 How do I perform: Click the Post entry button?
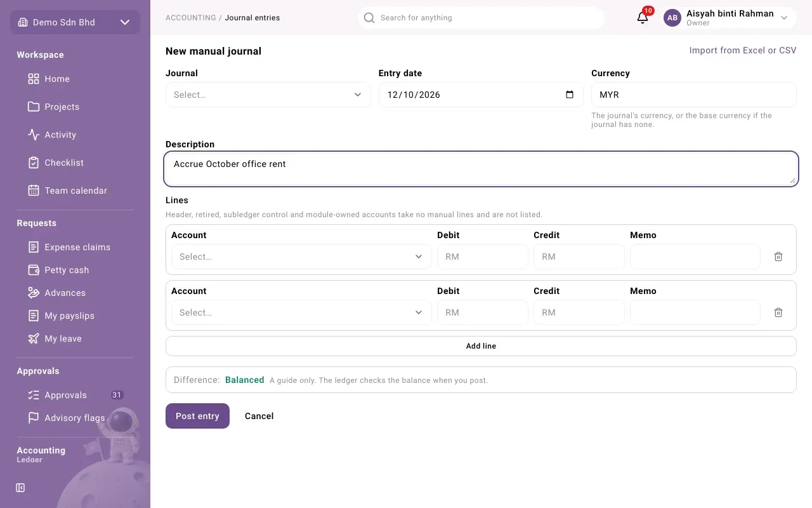point(197,416)
